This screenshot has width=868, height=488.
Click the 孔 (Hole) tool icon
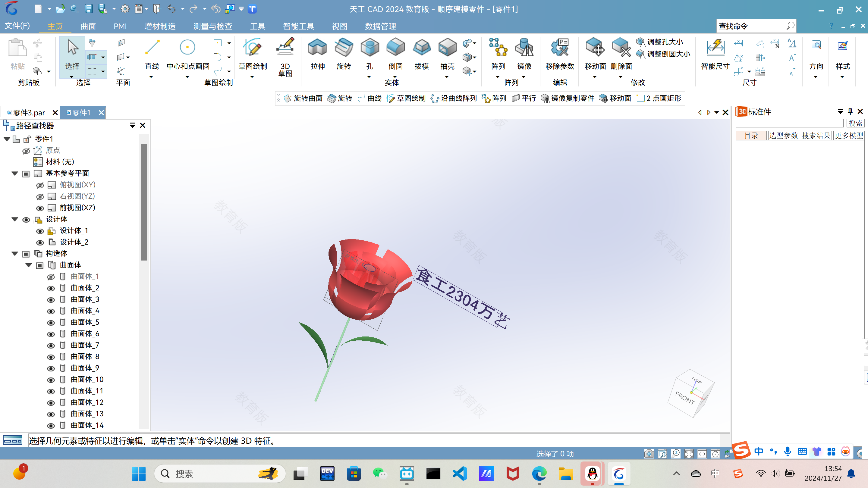point(370,47)
